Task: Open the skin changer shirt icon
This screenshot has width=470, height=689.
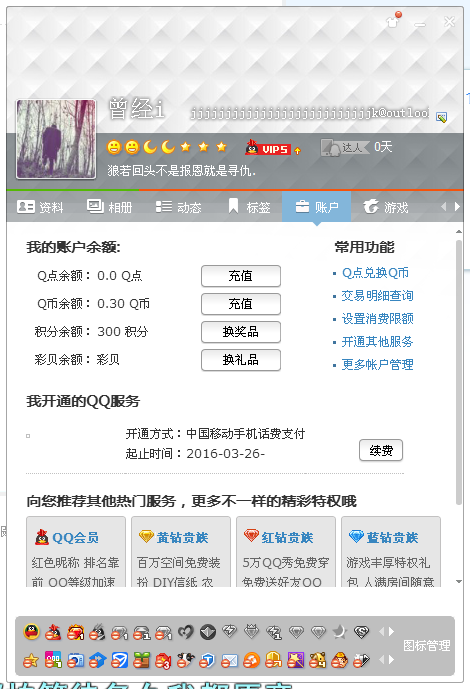Action: pyautogui.click(x=393, y=20)
